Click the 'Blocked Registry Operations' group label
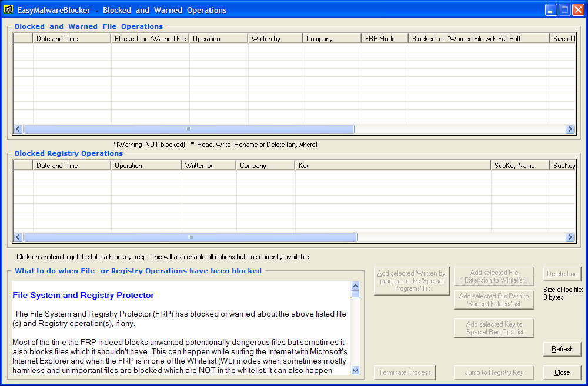Image resolution: width=588 pixels, height=386 pixels. (x=69, y=153)
